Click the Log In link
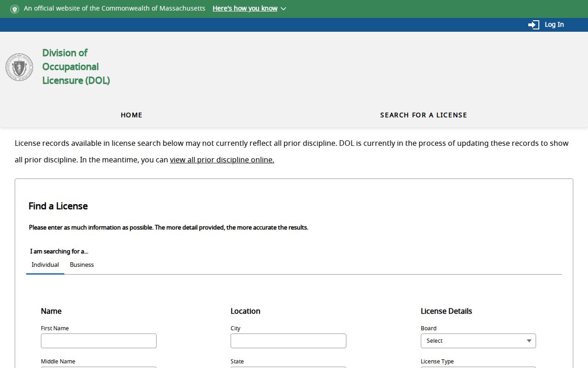The height and width of the screenshot is (368, 588). pyautogui.click(x=554, y=25)
